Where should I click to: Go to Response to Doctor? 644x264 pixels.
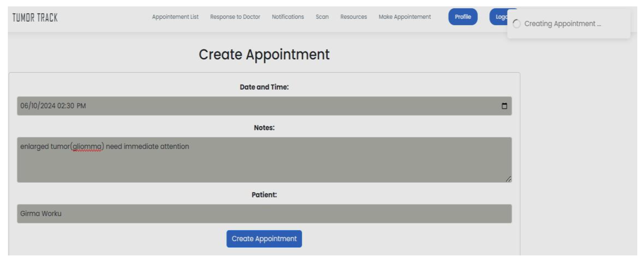click(x=235, y=17)
